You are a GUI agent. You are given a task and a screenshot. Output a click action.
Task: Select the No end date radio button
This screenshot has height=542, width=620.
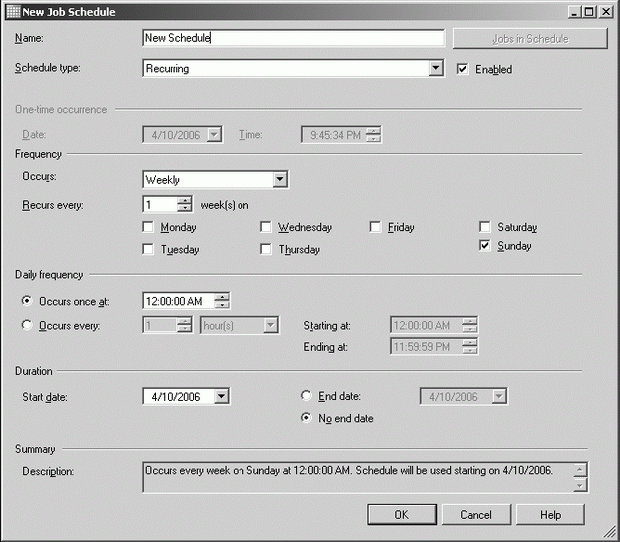point(306,417)
